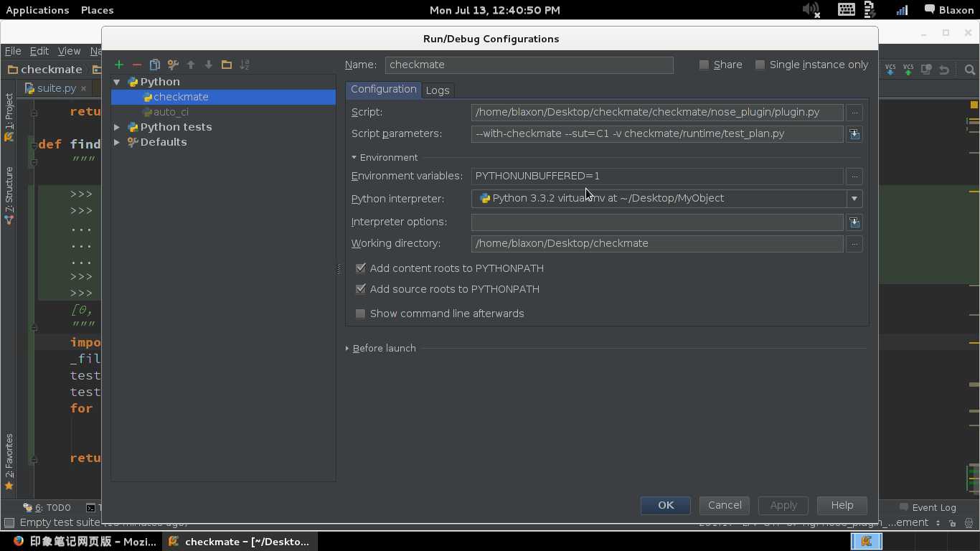Open the Blaxon user menu
980x551 pixels.
948,10
